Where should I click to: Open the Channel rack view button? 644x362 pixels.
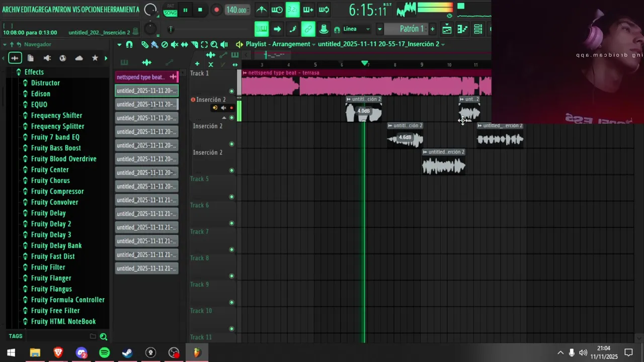[x=478, y=29]
